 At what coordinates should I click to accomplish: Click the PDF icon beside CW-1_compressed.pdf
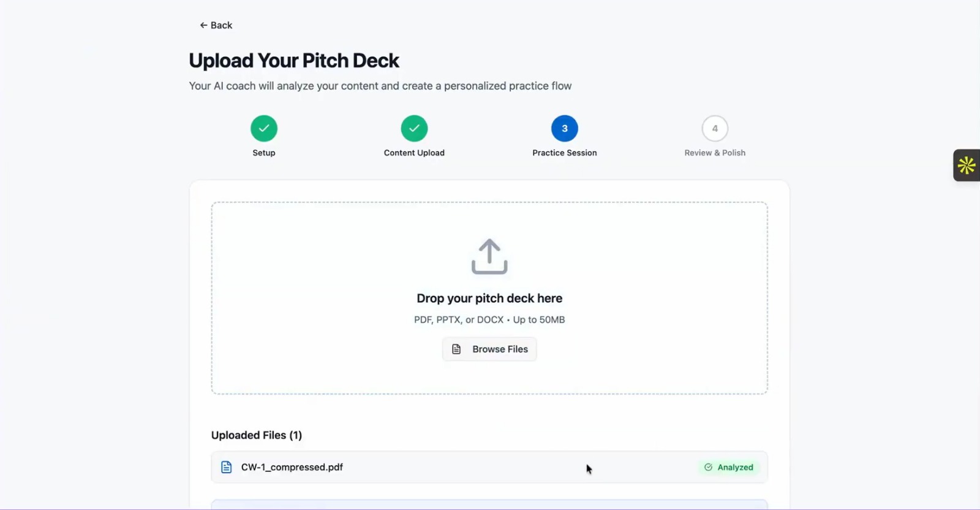[226, 466]
